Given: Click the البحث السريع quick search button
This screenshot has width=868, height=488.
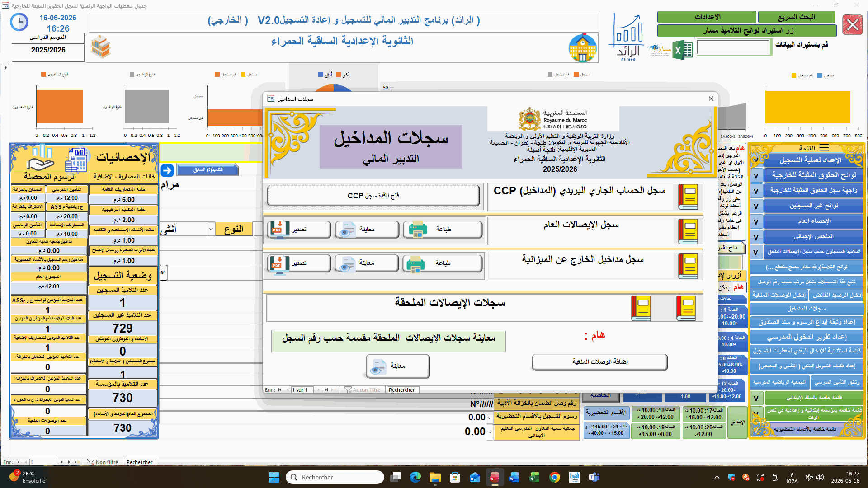Looking at the screenshot, I should [797, 17].
